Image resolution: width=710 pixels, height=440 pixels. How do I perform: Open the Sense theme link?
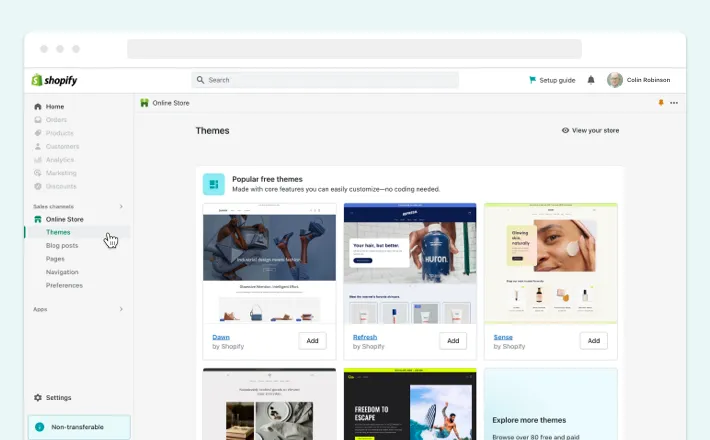[x=503, y=337]
